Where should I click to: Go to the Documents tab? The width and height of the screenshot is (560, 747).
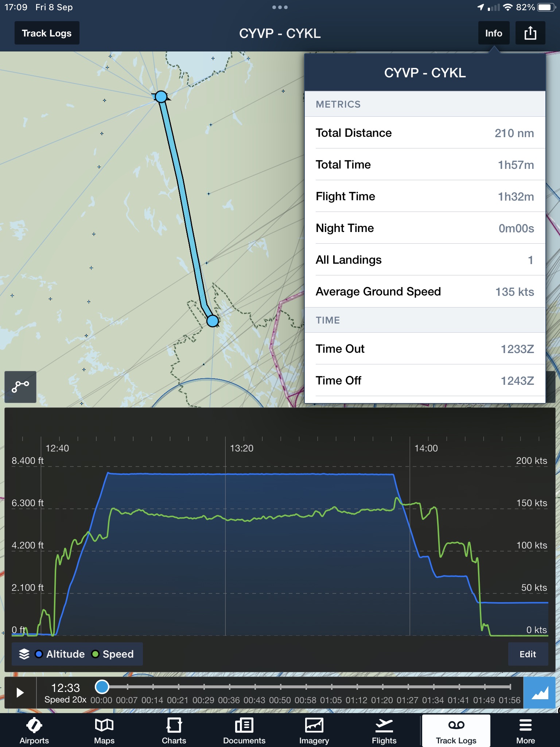point(244,731)
